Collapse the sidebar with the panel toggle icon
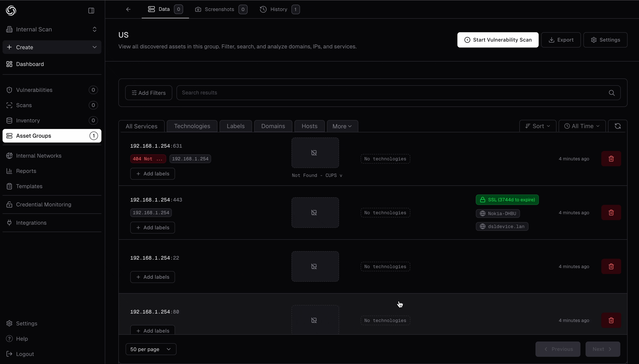This screenshot has width=639, height=364. click(x=91, y=11)
